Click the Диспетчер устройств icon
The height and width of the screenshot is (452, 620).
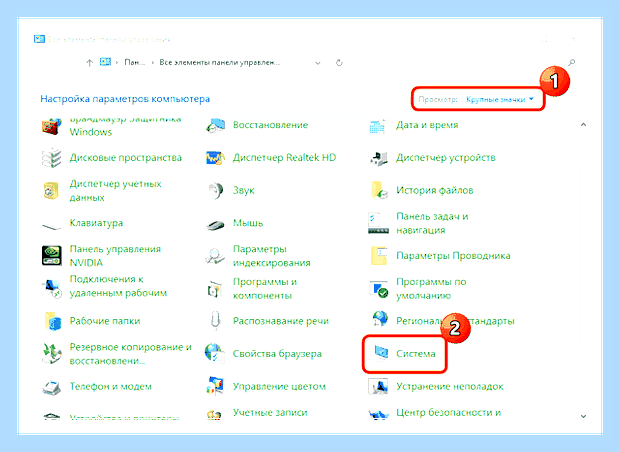pyautogui.click(x=378, y=158)
